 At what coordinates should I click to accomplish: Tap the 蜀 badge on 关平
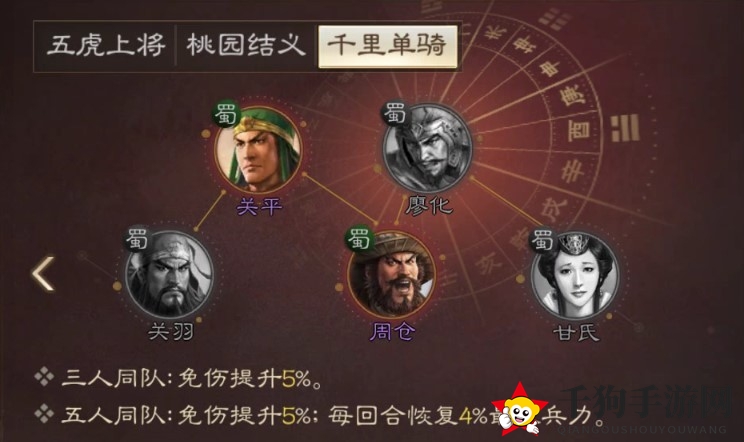pos(225,114)
